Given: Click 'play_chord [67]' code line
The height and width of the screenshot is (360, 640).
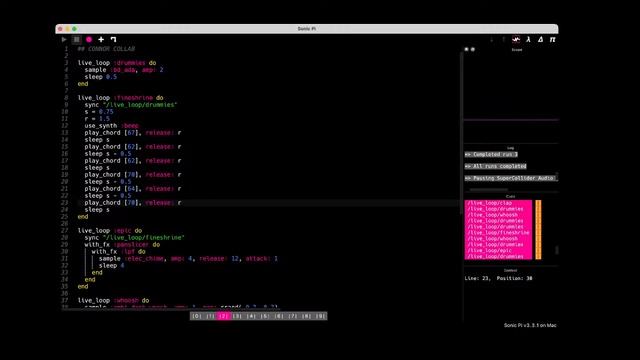Looking at the screenshot, I should [133, 133].
